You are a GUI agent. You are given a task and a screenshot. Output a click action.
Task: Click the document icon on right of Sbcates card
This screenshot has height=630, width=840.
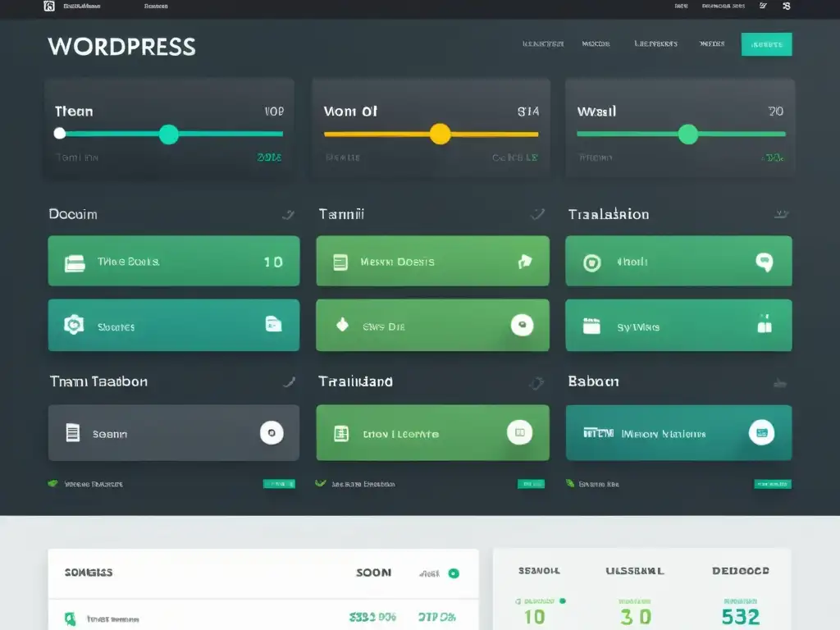[x=273, y=324]
